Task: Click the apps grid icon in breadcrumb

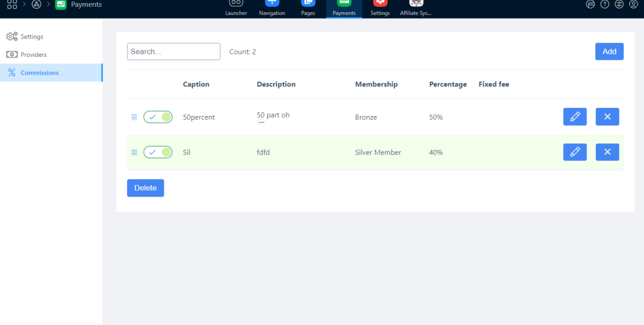Action: pos(12,5)
